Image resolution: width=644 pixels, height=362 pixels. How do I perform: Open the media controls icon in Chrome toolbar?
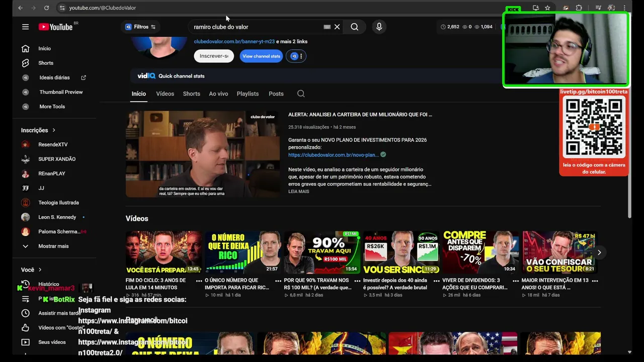[598, 8]
